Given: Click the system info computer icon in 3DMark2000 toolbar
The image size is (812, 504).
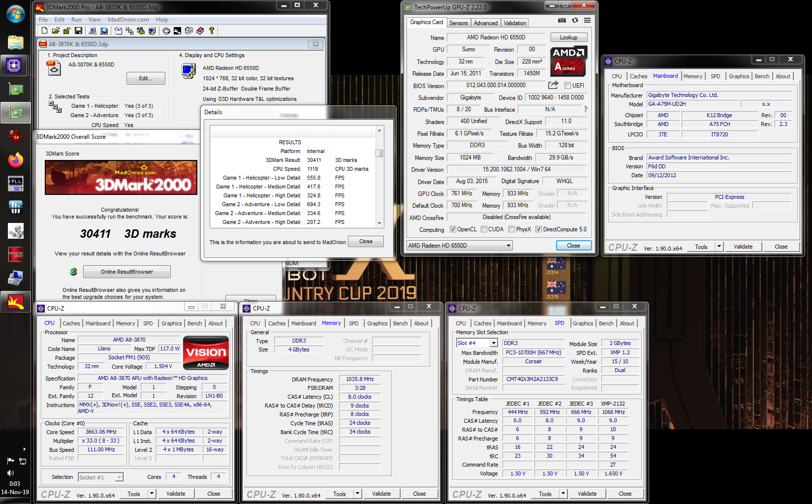Looking at the screenshot, I should click(x=92, y=31).
